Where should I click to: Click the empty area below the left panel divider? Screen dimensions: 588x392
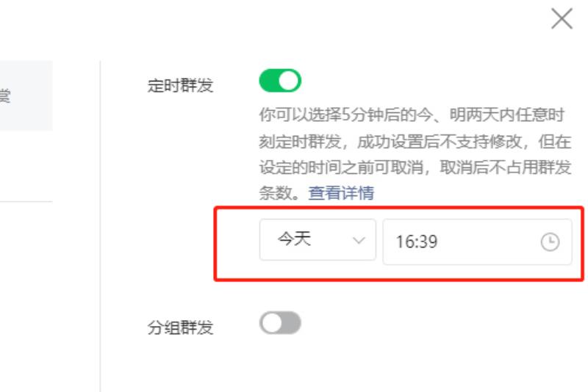pyautogui.click(x=26, y=296)
